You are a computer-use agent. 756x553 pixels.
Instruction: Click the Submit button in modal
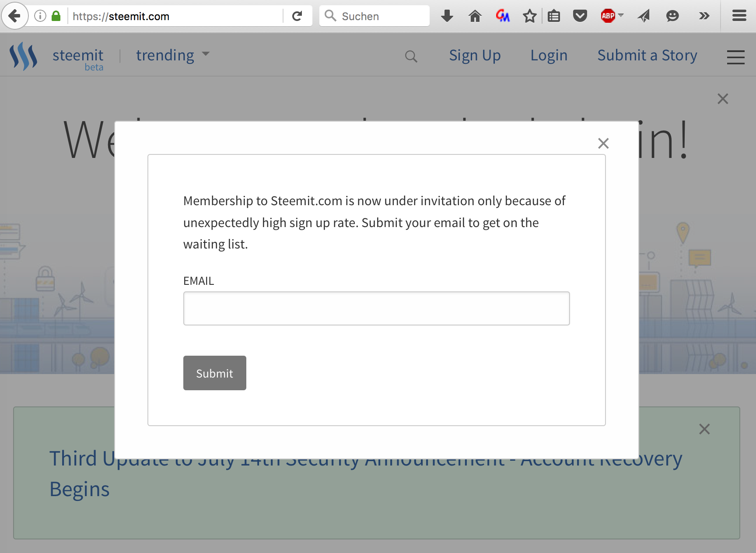coord(214,373)
